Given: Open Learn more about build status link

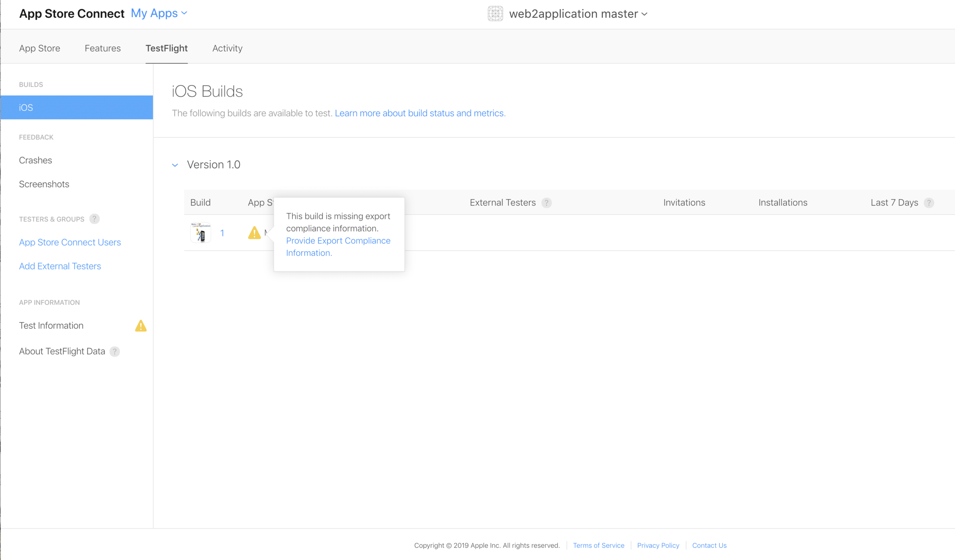Looking at the screenshot, I should 419,113.
